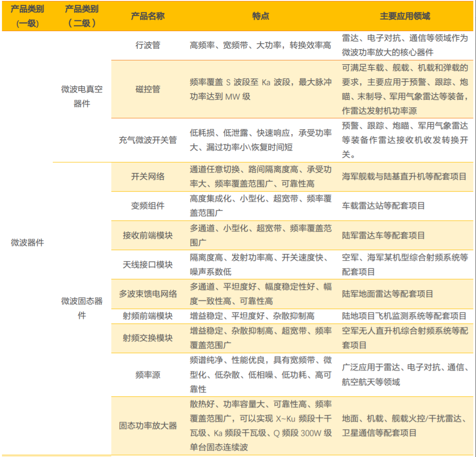Click the header 产品类别(一级)

coord(27,16)
